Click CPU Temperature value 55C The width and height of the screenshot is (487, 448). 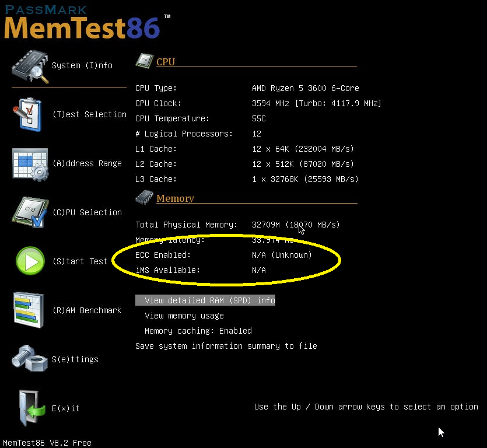click(x=259, y=118)
